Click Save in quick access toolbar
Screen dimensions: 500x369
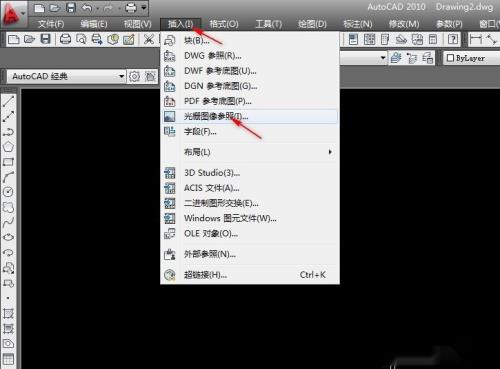[71, 8]
